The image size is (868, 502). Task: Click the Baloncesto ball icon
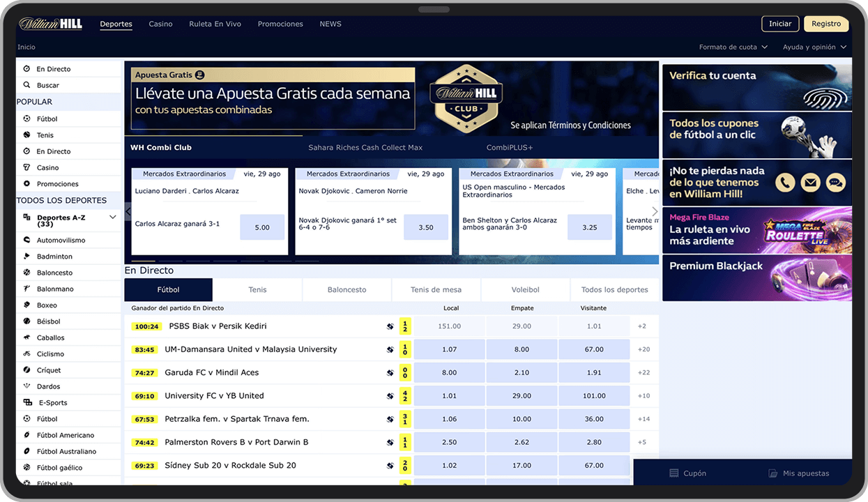point(26,272)
